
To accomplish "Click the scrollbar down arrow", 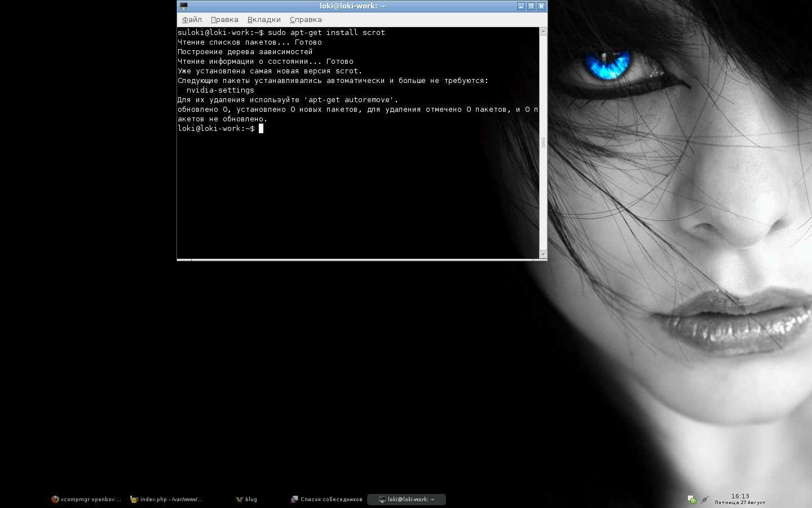I will pos(542,253).
